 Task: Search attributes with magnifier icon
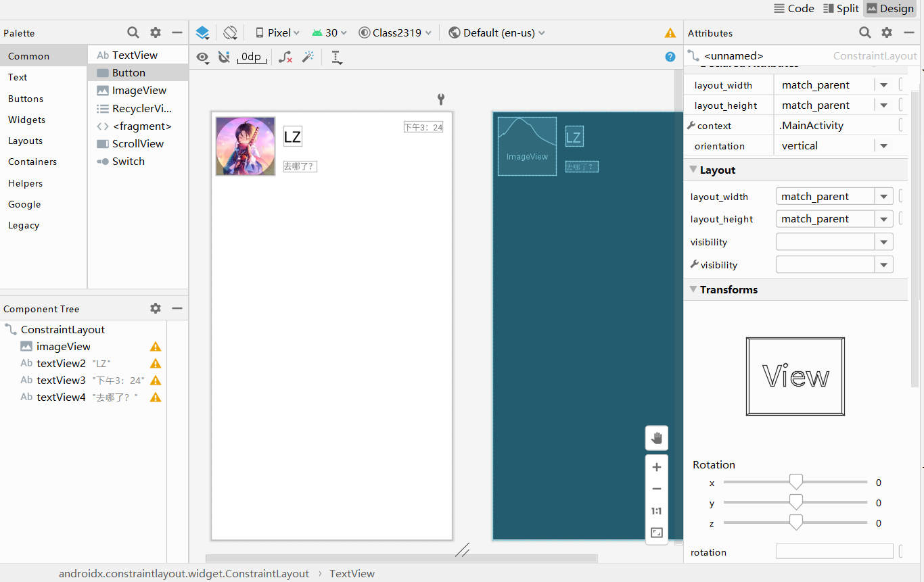pyautogui.click(x=865, y=32)
